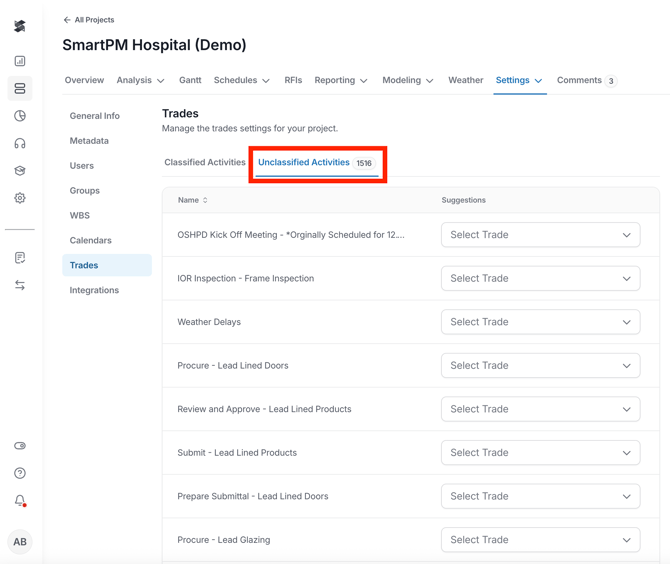Select trade for Review and Approve - Lead Lined Products
Viewport: 670px width, 564px height.
coord(541,409)
